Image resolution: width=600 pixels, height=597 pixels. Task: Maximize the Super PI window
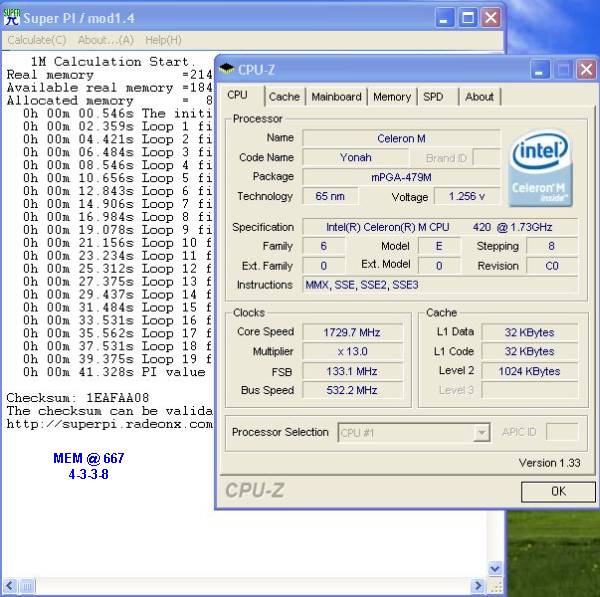click(x=467, y=18)
